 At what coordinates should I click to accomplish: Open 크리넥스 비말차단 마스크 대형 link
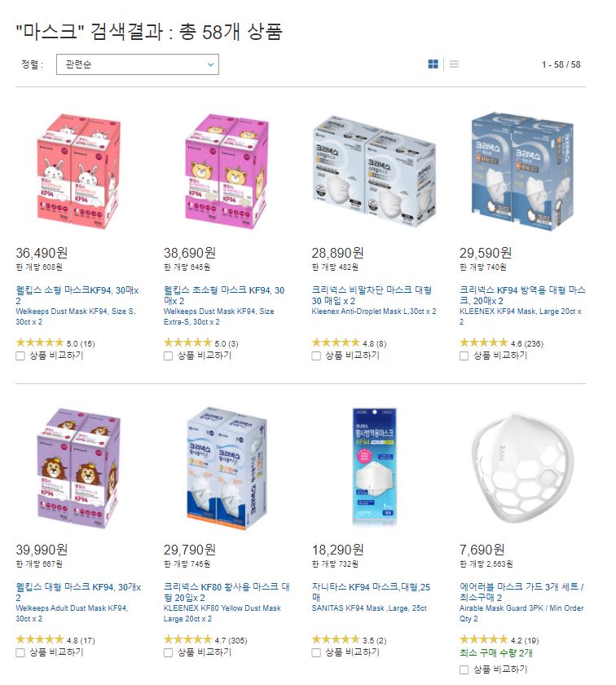click(x=372, y=295)
